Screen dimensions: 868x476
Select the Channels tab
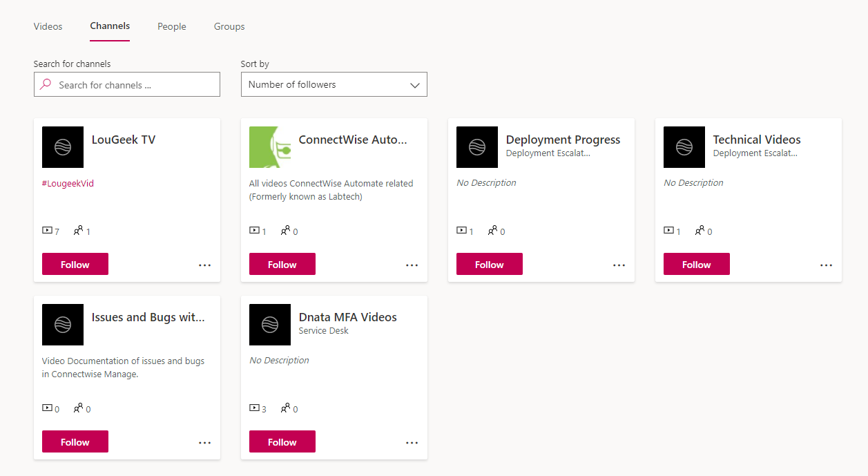point(110,26)
